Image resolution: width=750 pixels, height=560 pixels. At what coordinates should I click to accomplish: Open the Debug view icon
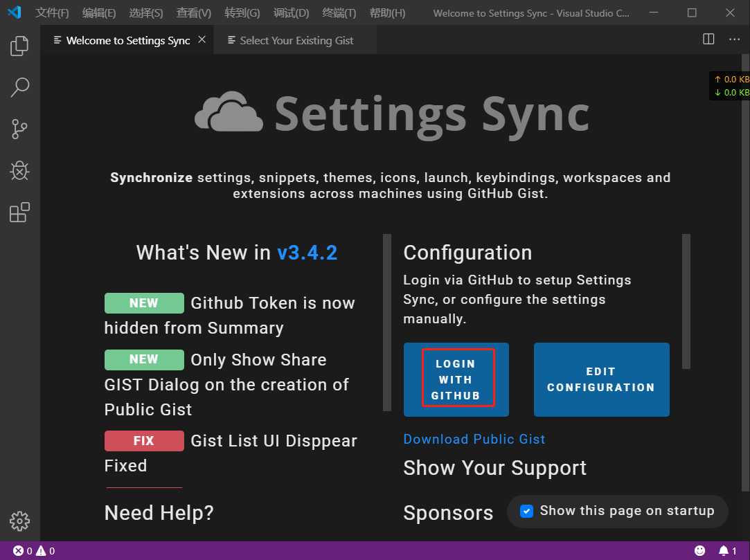[x=19, y=171]
